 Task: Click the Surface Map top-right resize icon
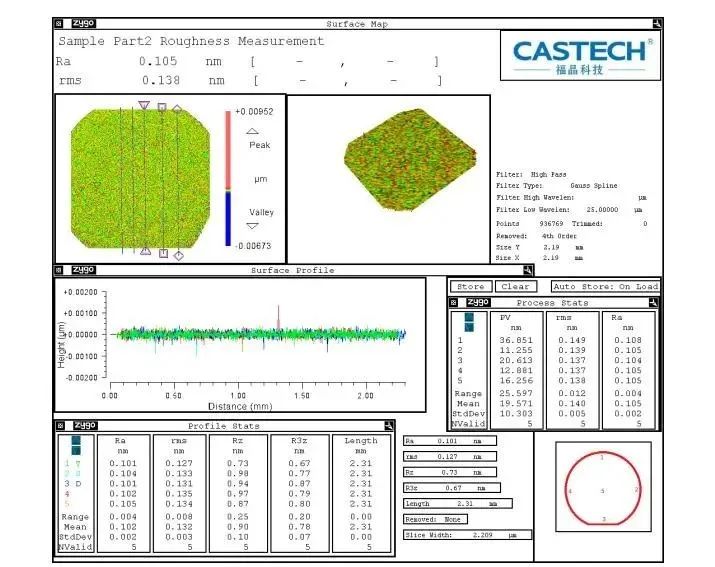[x=656, y=24]
